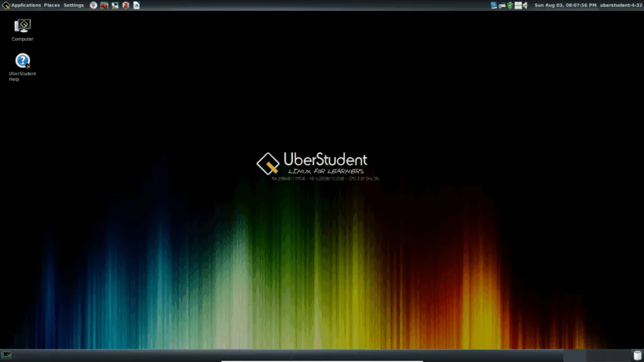This screenshot has height=362, width=644.
Task: Click the green shield security tray icon
Action: tap(510, 5)
